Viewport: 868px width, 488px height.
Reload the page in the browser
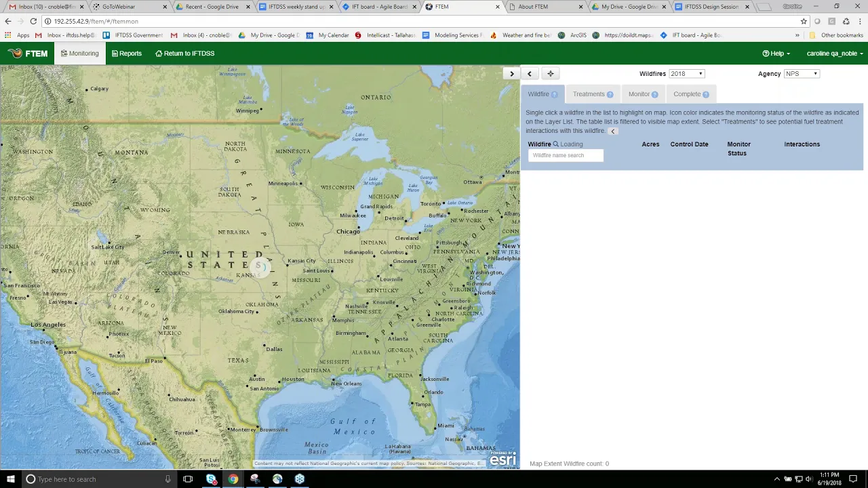click(x=33, y=21)
